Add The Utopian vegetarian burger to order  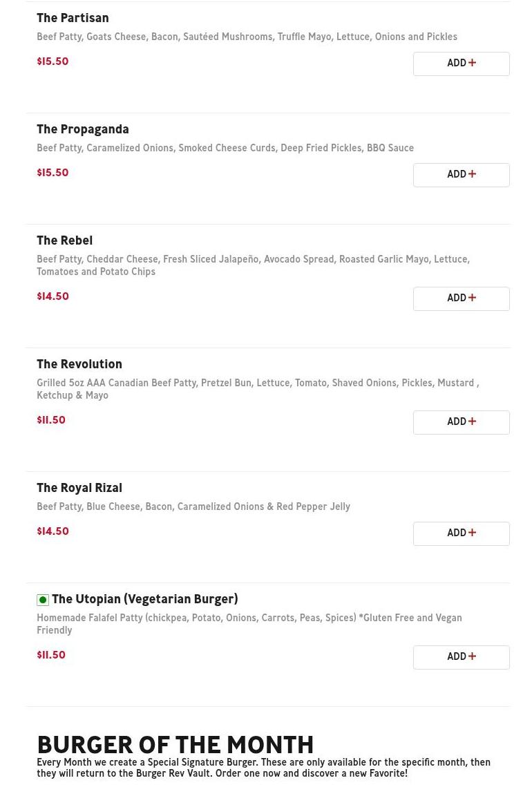point(461,657)
